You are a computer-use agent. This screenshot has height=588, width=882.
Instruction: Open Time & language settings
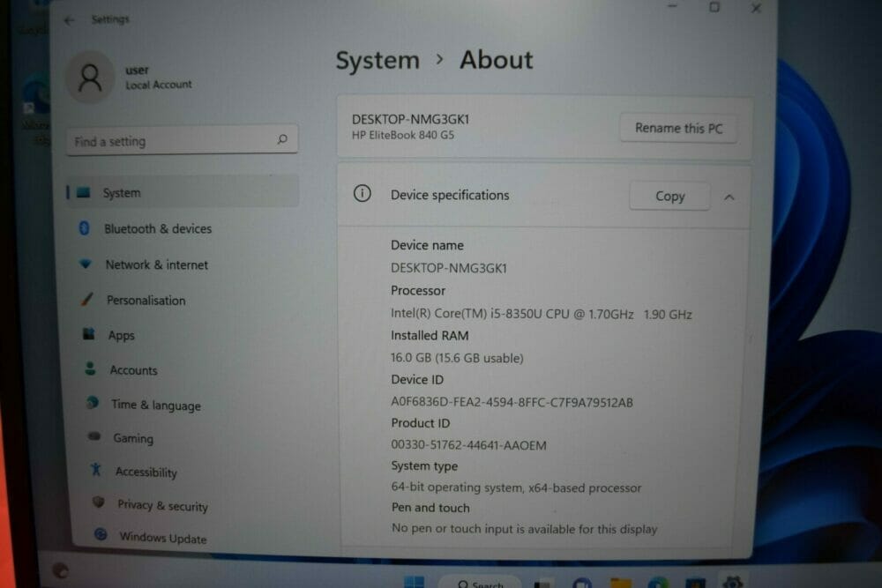(x=156, y=405)
